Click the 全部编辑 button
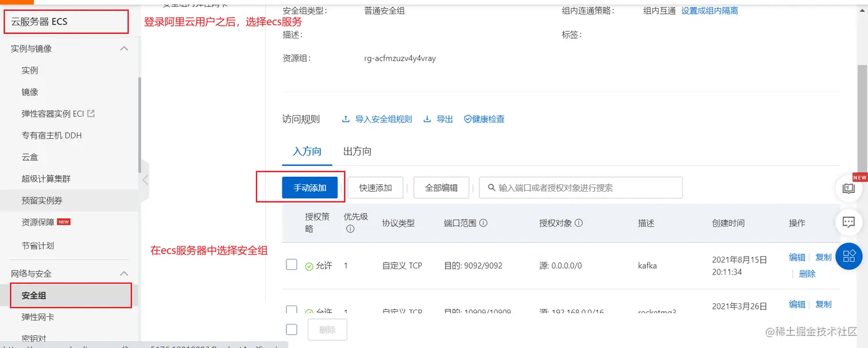868x348 pixels. click(441, 188)
